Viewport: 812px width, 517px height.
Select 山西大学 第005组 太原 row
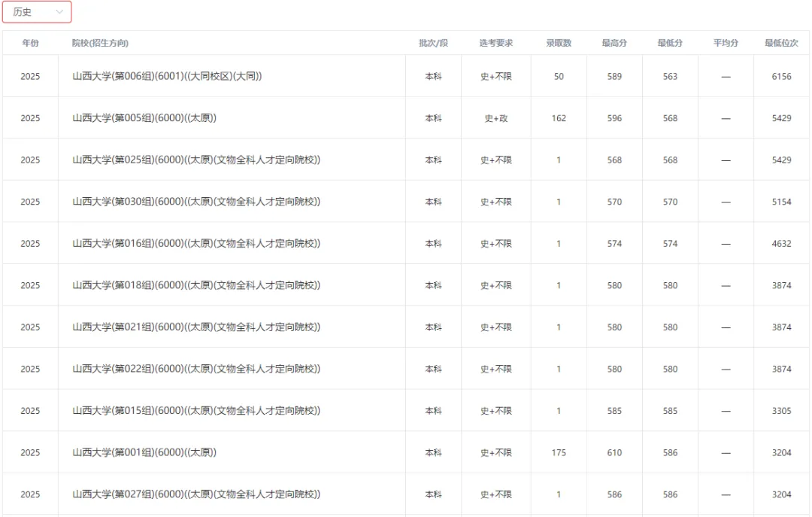point(406,118)
